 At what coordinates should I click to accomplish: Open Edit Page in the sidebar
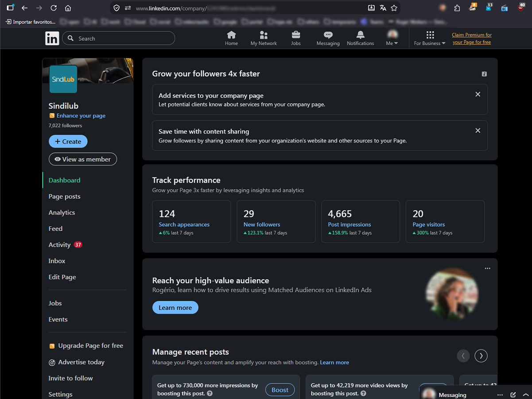coord(62,277)
